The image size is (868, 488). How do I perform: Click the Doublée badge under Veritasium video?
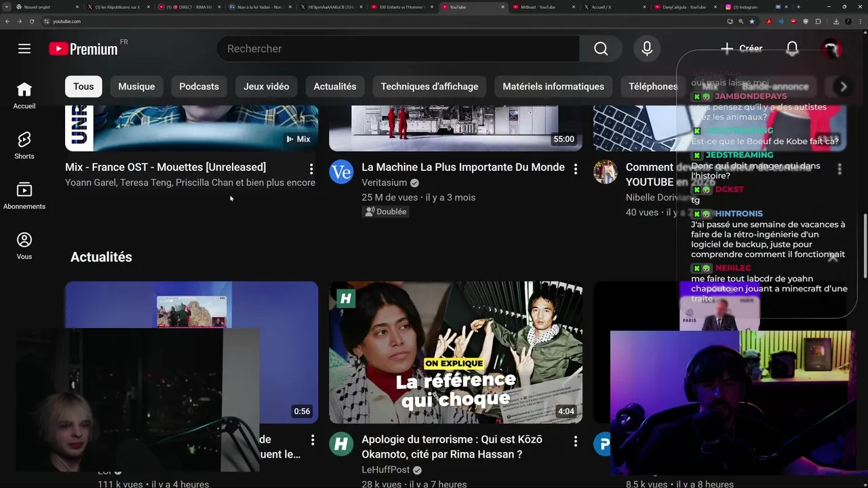(385, 211)
